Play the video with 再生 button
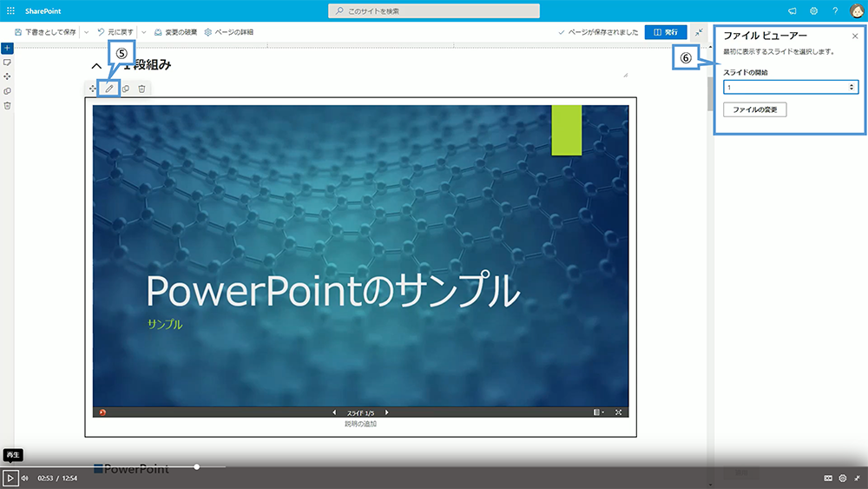The height and width of the screenshot is (489, 868). click(10, 478)
